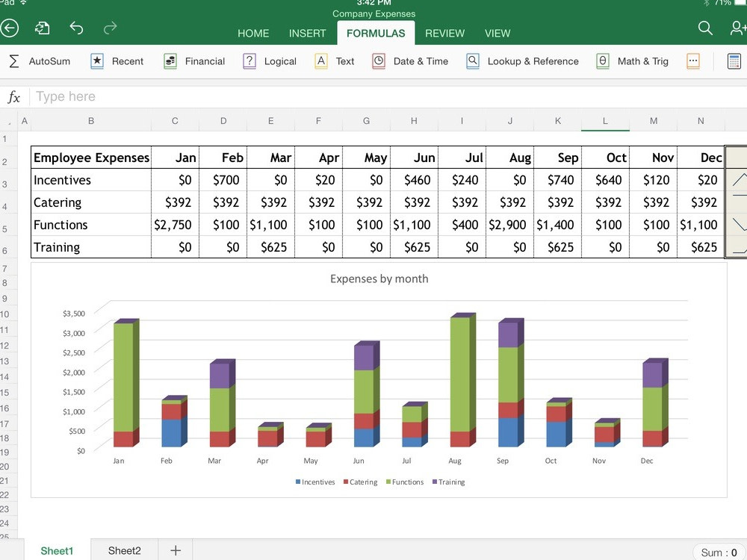Switch to the VIEW tab

pyautogui.click(x=498, y=34)
